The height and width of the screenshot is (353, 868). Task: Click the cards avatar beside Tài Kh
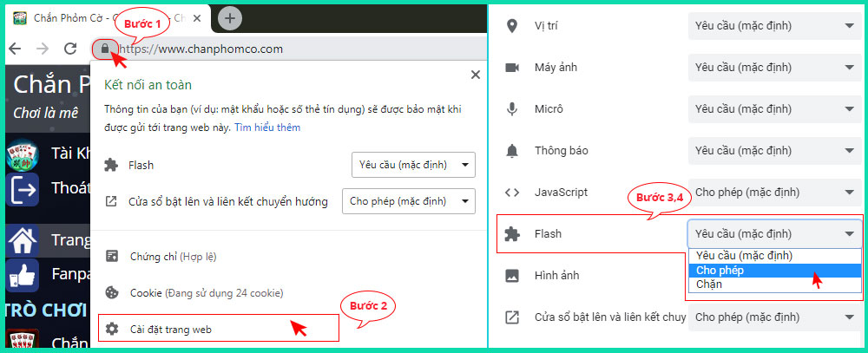click(x=23, y=154)
